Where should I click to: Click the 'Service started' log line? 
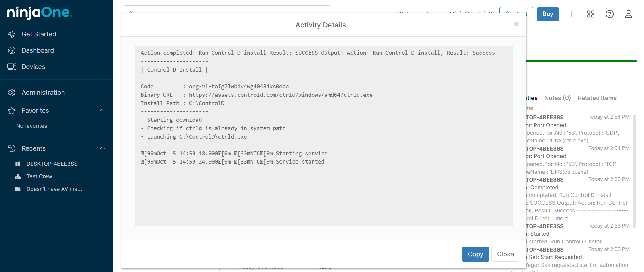(233, 162)
